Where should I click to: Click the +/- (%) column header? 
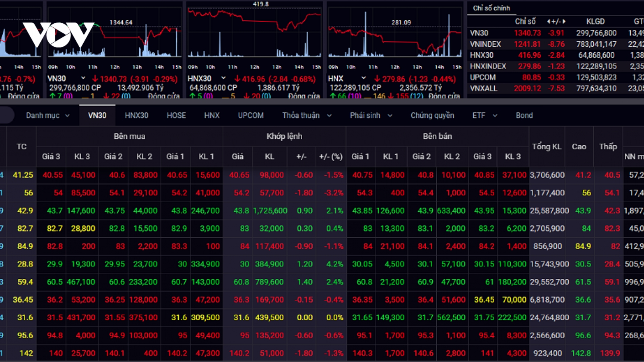coord(331,156)
